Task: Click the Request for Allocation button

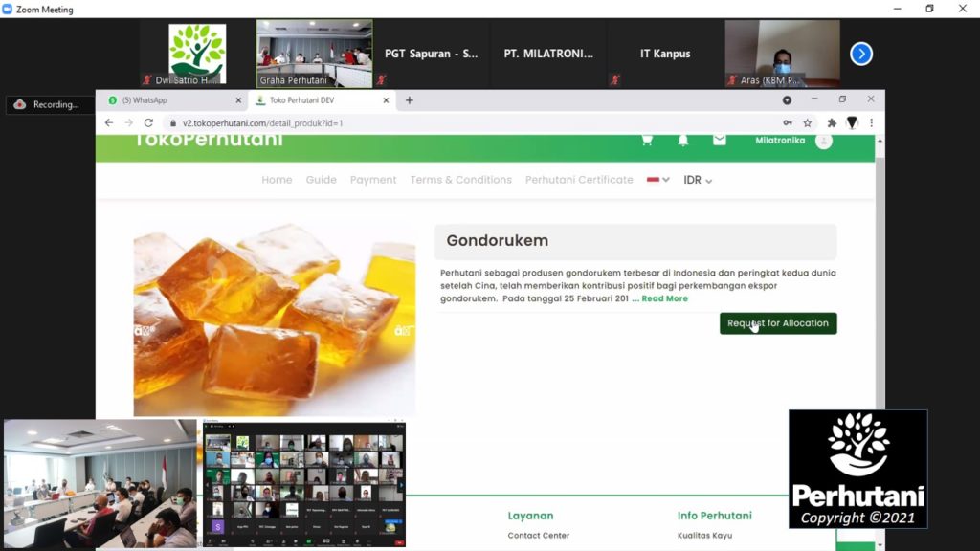Action: click(x=778, y=323)
